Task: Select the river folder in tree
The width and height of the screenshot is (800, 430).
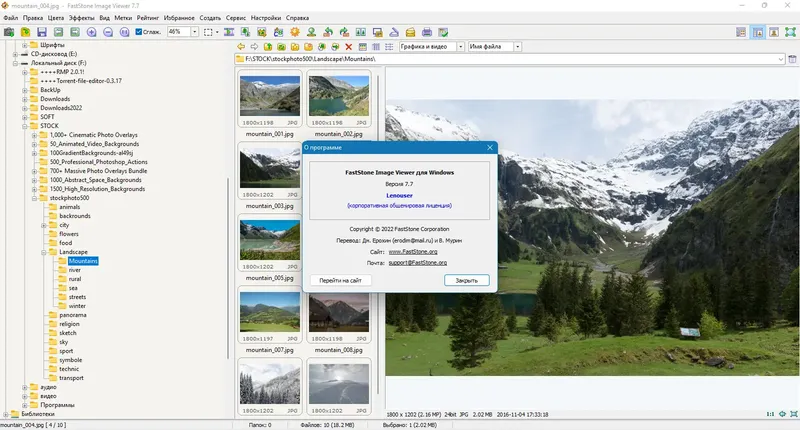Action: pyautogui.click(x=74, y=270)
